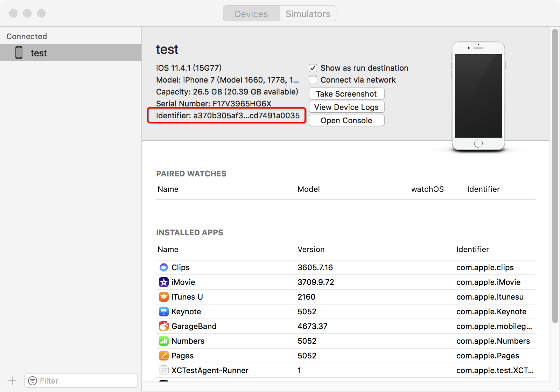Select the iMovie app name
This screenshot has width=560, height=392.
pyautogui.click(x=183, y=282)
